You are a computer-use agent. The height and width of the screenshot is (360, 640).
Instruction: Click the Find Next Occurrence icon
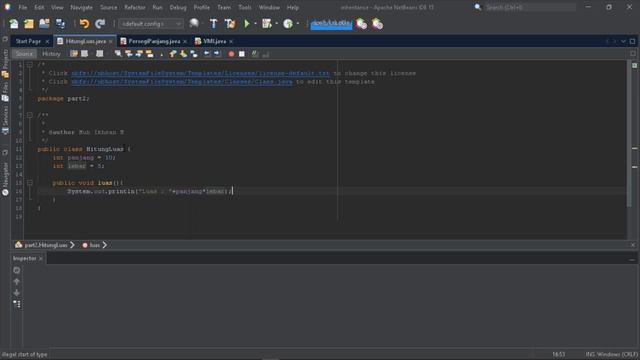tap(139, 54)
